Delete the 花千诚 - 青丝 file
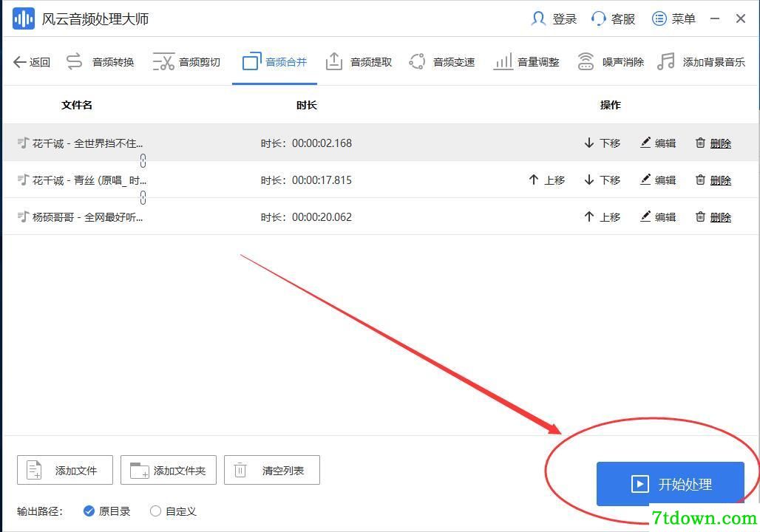 713,180
